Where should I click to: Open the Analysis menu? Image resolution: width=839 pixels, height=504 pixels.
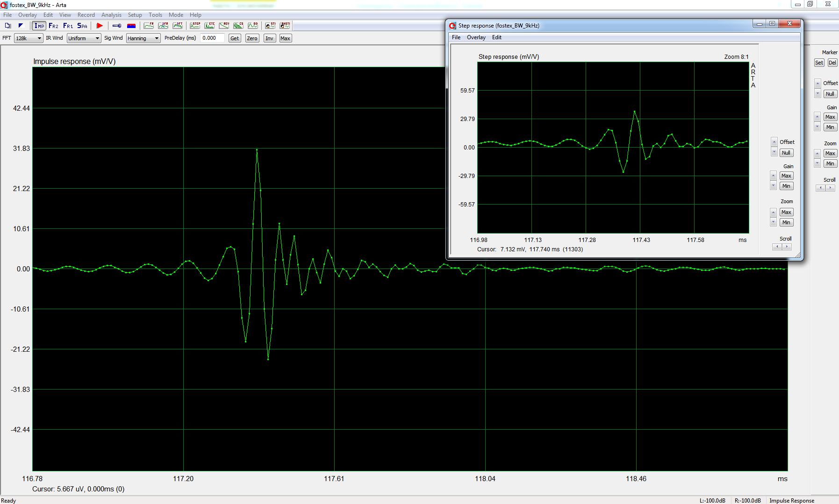click(x=111, y=15)
